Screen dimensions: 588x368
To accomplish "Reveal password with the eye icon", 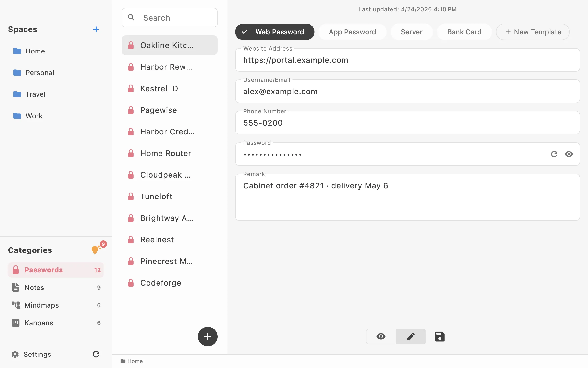I will (569, 154).
